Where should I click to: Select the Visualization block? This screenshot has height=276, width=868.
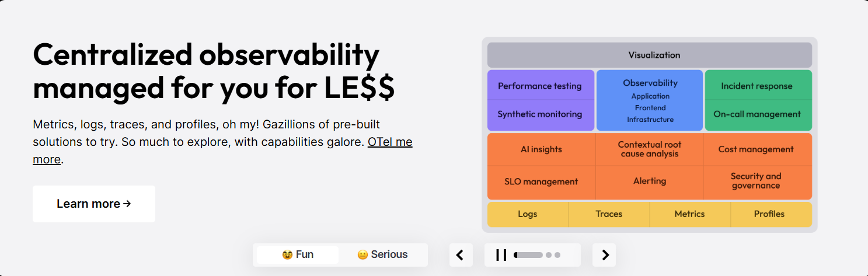click(x=650, y=55)
